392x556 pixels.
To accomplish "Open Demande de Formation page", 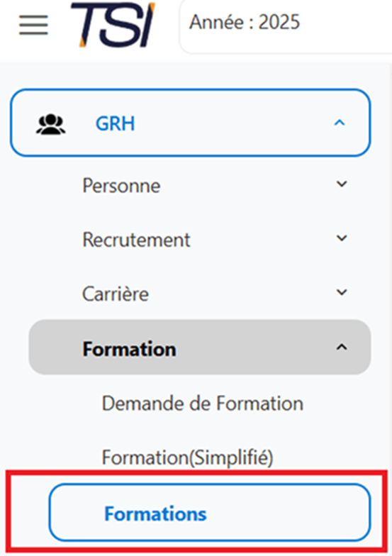I will coord(203,403).
